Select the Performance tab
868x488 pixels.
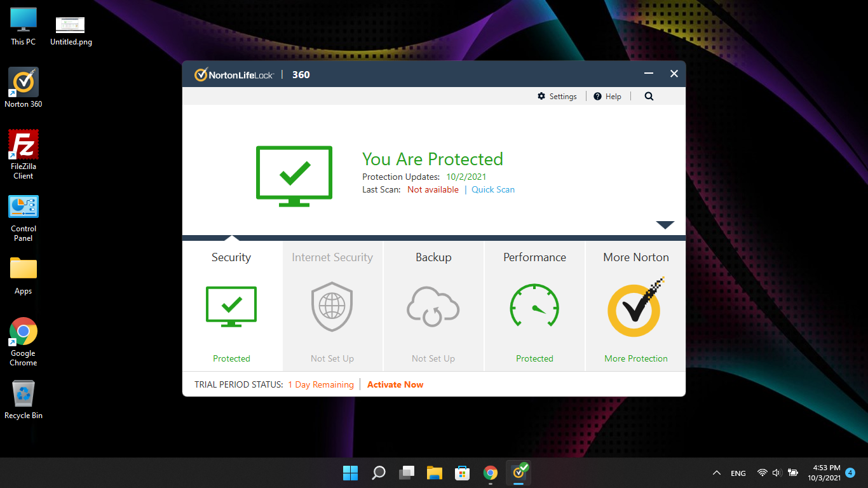534,306
